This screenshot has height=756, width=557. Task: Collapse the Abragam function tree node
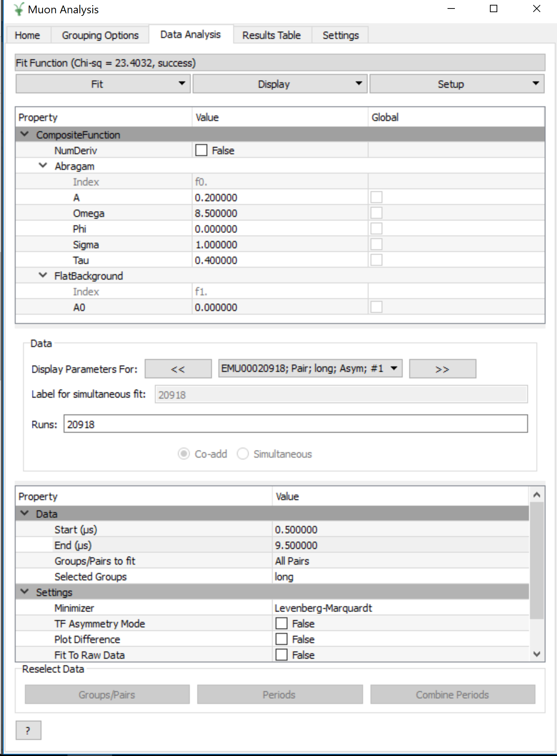43,166
